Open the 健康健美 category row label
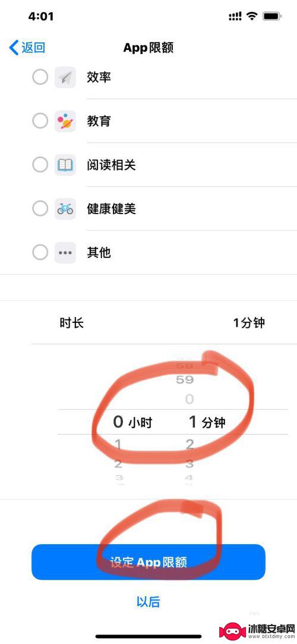The width and height of the screenshot is (297, 644). 111,209
